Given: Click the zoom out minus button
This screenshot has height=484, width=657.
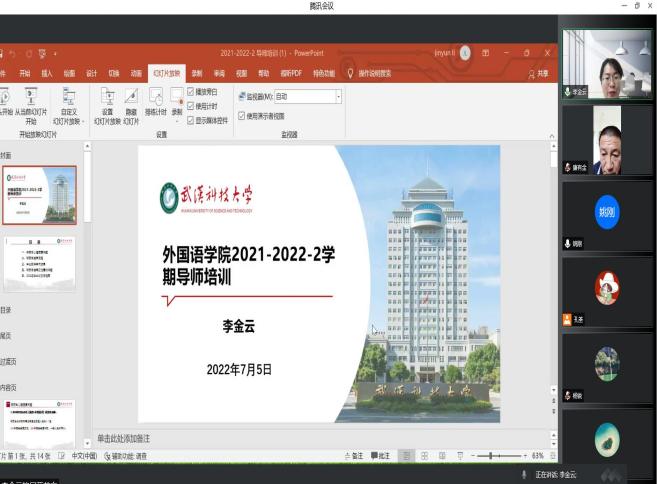Looking at the screenshot, I should point(473,456).
